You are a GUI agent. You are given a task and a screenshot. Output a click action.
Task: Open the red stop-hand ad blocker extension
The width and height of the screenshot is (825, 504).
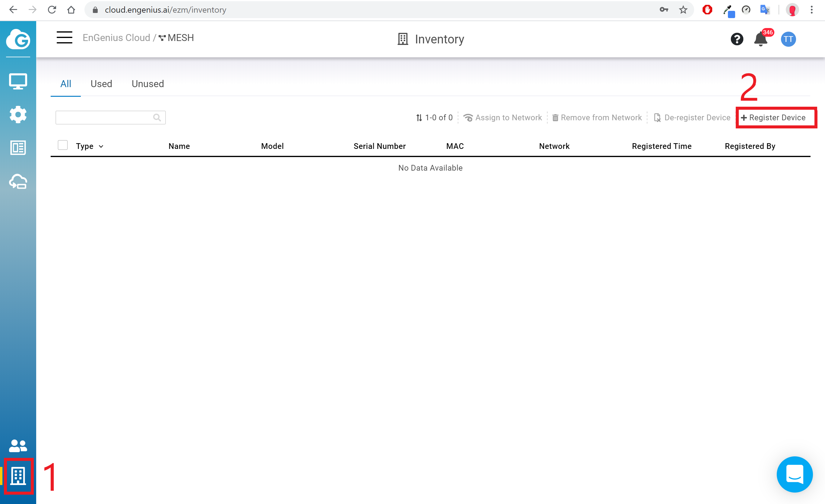[707, 10]
